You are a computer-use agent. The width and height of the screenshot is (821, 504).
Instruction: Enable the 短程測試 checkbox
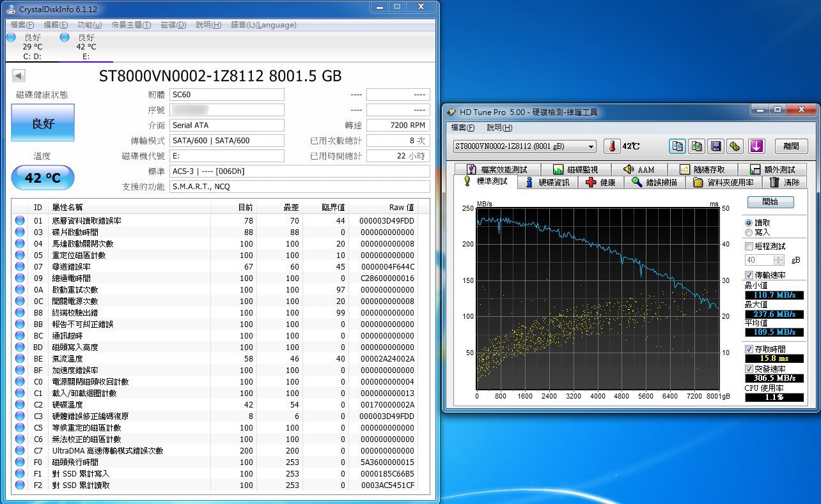point(749,246)
